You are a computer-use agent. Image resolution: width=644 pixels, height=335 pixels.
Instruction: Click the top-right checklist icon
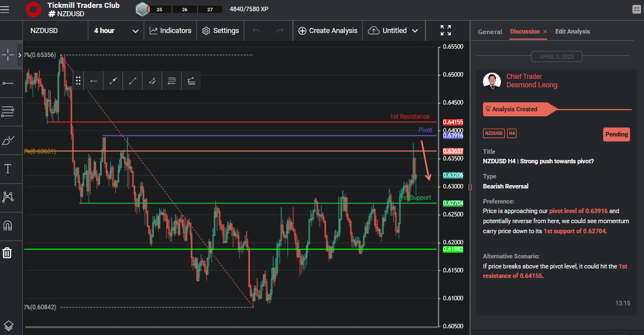coord(637,9)
